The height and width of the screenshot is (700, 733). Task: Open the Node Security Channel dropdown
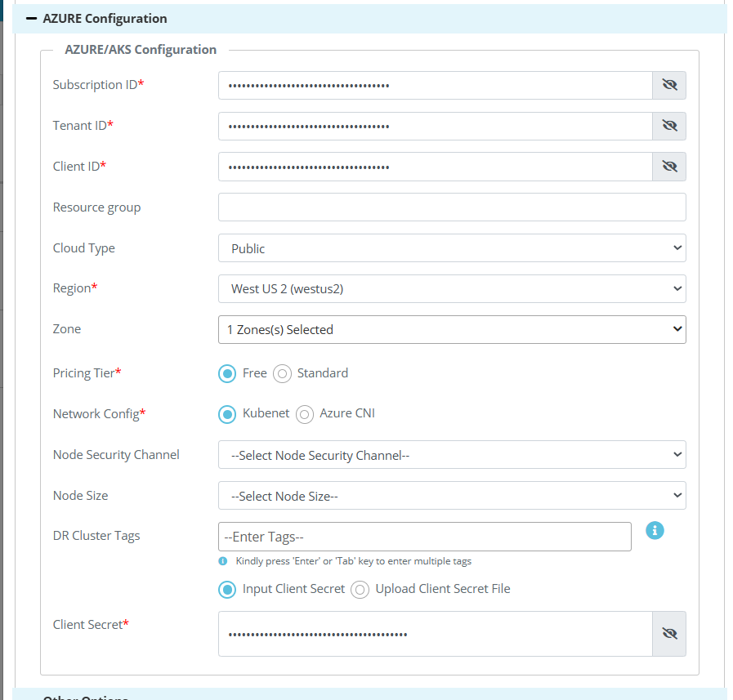pyautogui.click(x=452, y=455)
